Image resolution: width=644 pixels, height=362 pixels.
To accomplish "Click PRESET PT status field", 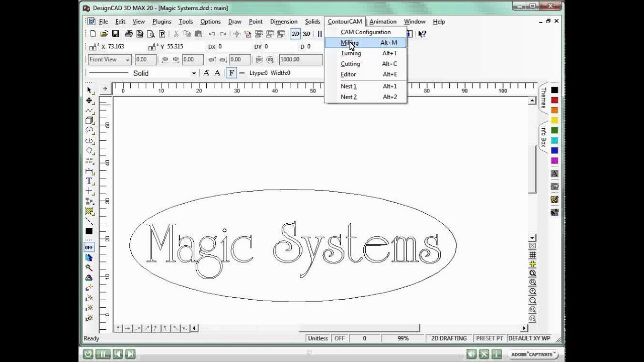I will coord(490,338).
